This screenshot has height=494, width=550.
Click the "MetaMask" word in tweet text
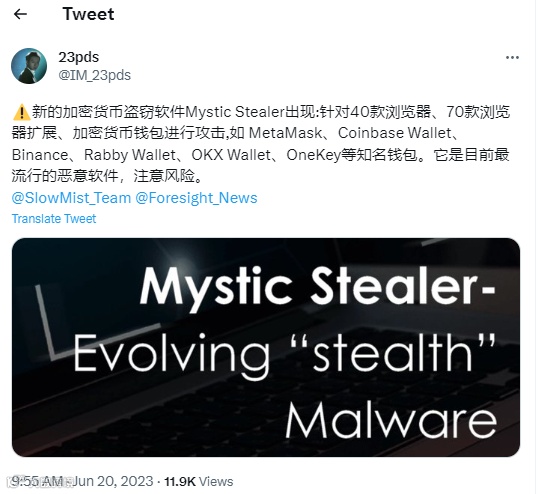click(x=285, y=133)
